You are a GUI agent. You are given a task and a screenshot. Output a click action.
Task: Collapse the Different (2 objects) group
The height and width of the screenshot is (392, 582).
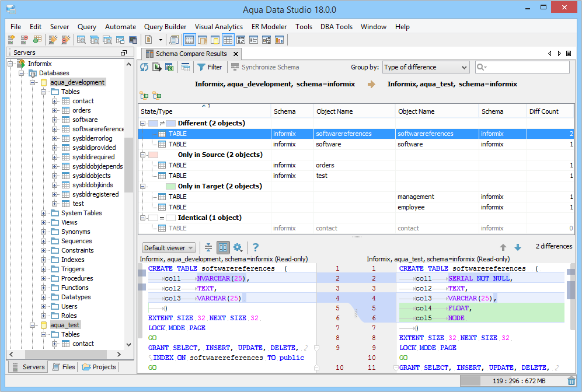[142, 123]
